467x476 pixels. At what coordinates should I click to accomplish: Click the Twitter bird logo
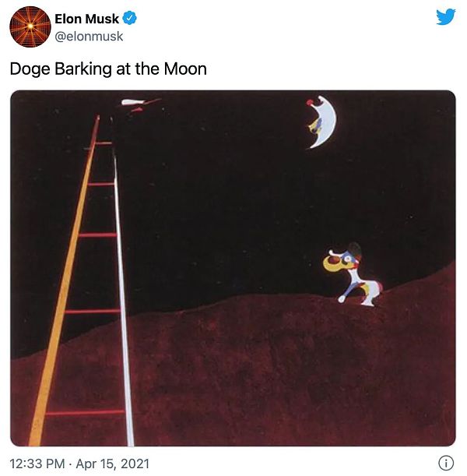(445, 16)
